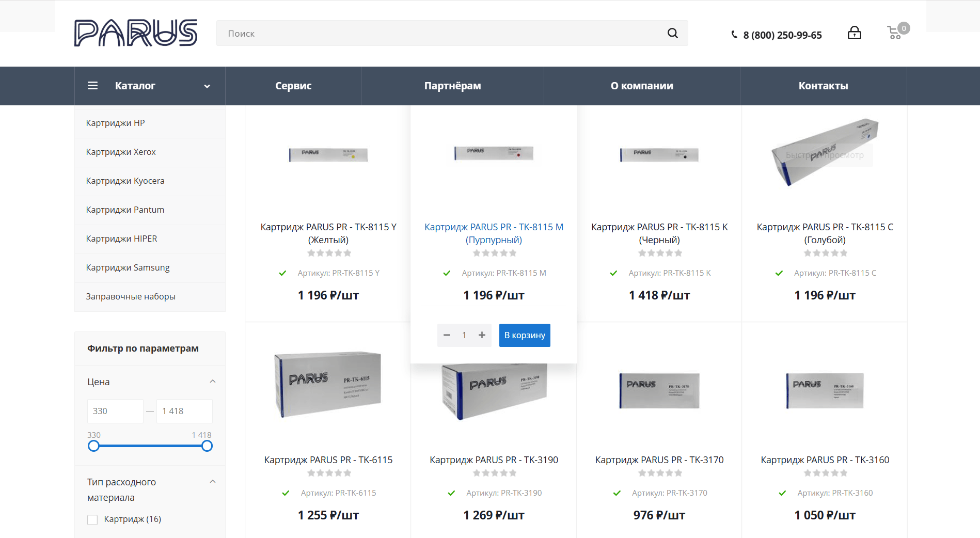Click the PARUS logo

tap(136, 33)
